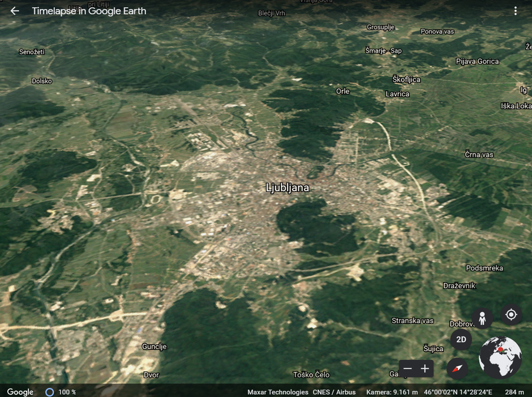Select the Street View Pegman icon
Screen dimensions: 532x397
pos(482,317)
